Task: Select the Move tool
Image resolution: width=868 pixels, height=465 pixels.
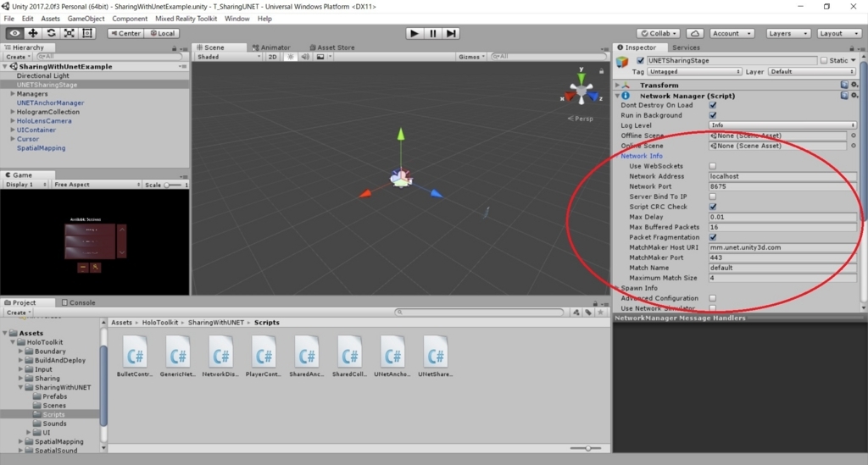Action: [33, 33]
